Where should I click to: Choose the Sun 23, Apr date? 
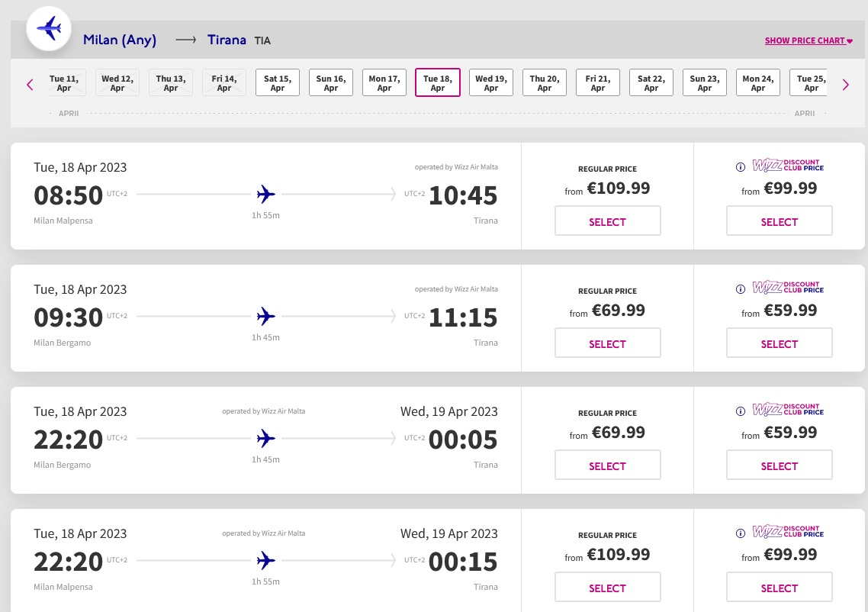pyautogui.click(x=705, y=83)
